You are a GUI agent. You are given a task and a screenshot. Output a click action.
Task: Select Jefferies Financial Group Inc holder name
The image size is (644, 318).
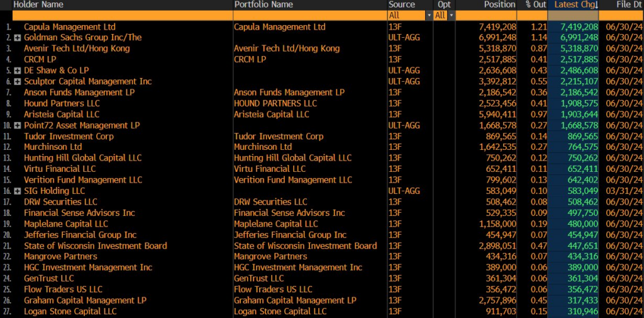pos(80,235)
